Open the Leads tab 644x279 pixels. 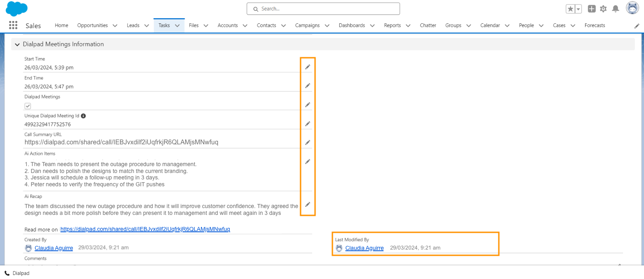[x=133, y=25]
